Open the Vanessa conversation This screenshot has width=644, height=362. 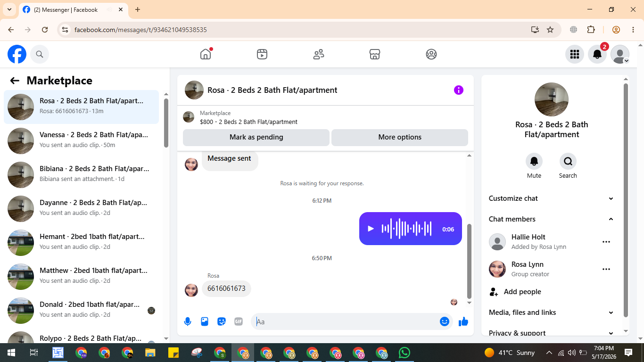[x=82, y=141]
